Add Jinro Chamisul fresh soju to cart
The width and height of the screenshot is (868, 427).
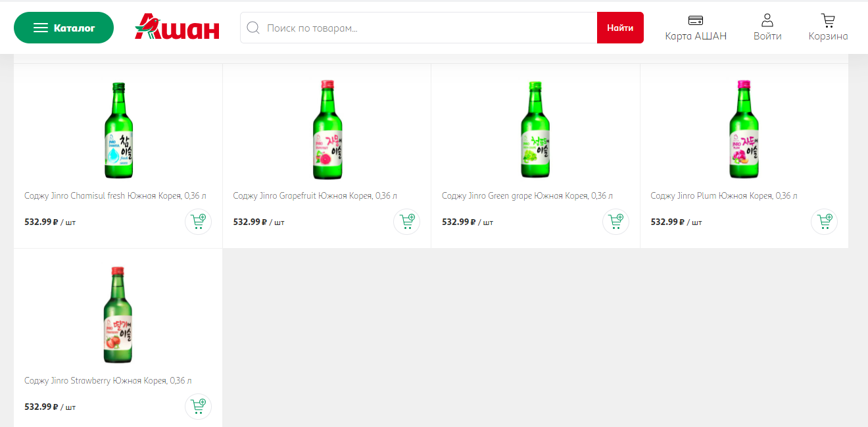198,222
